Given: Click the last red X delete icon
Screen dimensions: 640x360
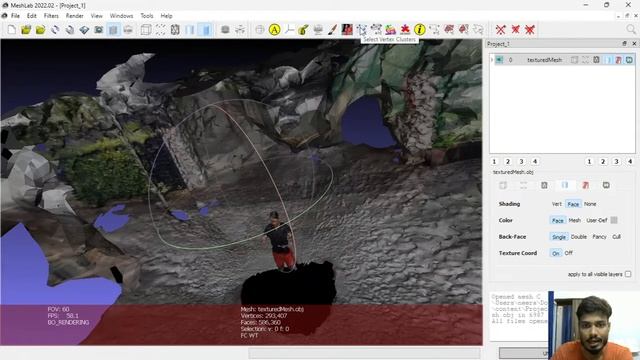Looking at the screenshot, I should coord(530,29).
